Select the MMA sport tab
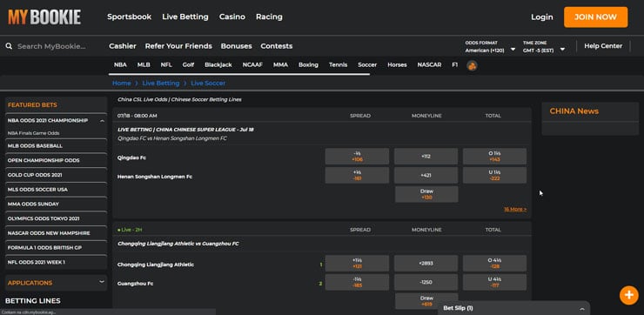Viewport: 644px width, 315px height. click(280, 65)
